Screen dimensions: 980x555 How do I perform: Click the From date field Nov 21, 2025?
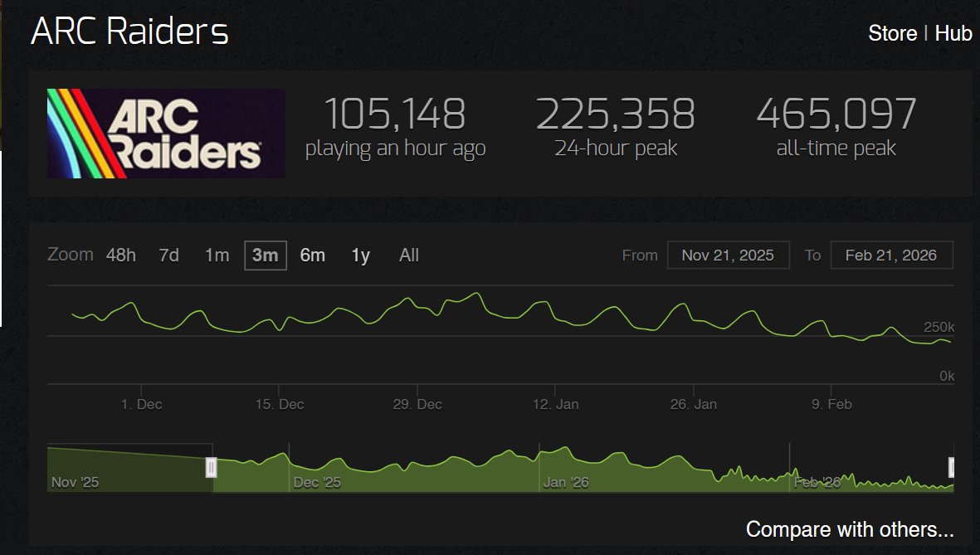pos(728,255)
